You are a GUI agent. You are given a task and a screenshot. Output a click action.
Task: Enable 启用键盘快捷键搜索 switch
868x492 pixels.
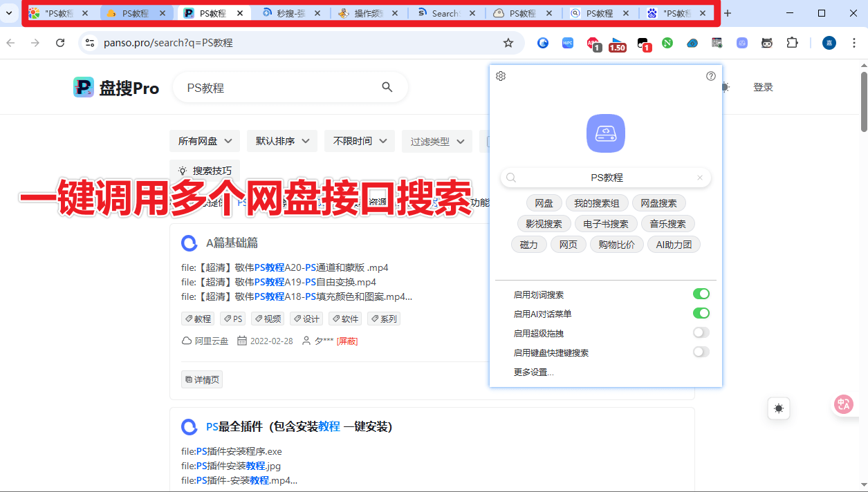[701, 352]
